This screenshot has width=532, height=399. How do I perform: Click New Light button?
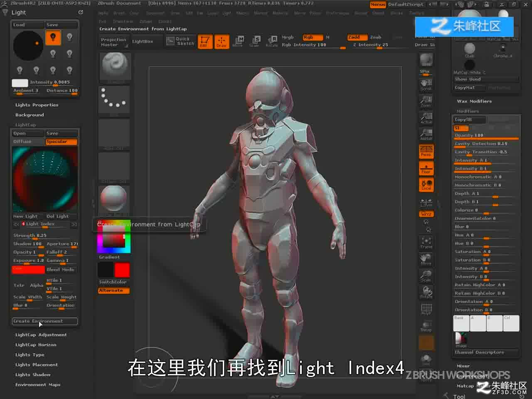(x=28, y=217)
